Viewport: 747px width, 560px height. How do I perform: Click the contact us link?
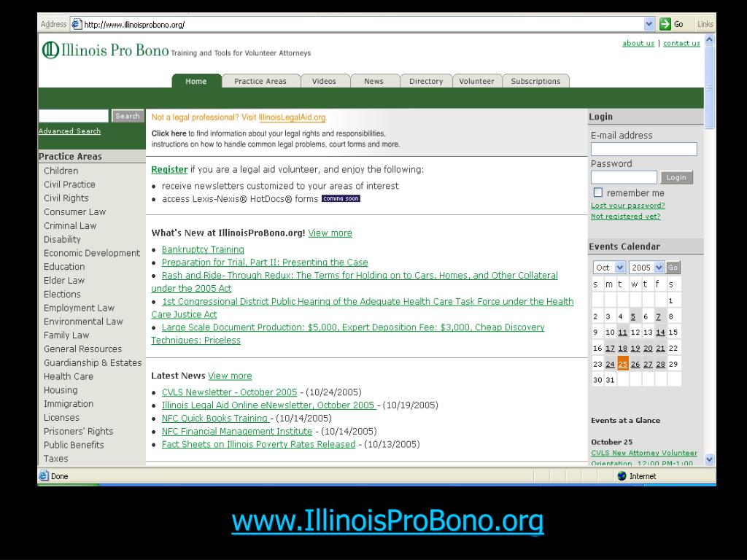click(x=682, y=43)
